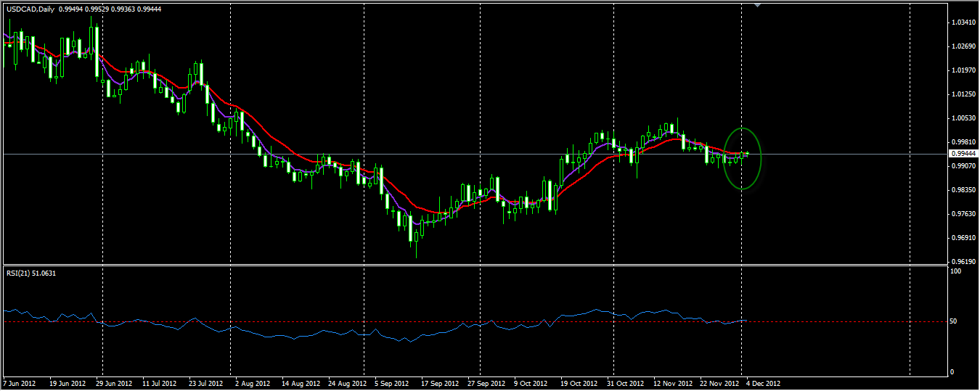The image size is (980, 391).
Task: Click the 0.99070 price scale label
Action: click(963, 166)
